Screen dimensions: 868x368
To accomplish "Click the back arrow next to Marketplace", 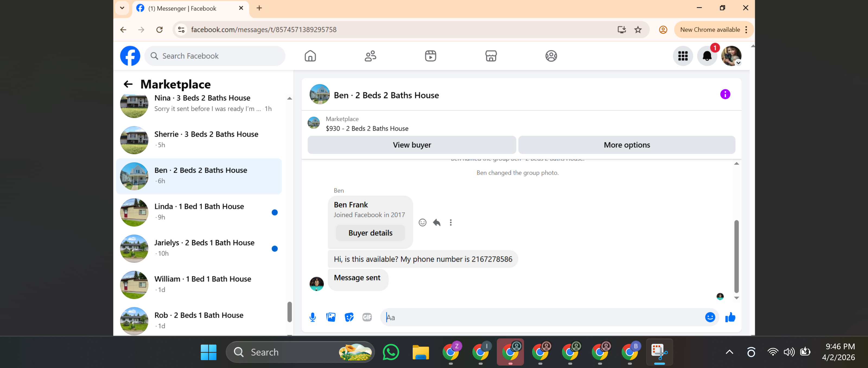I will (128, 84).
